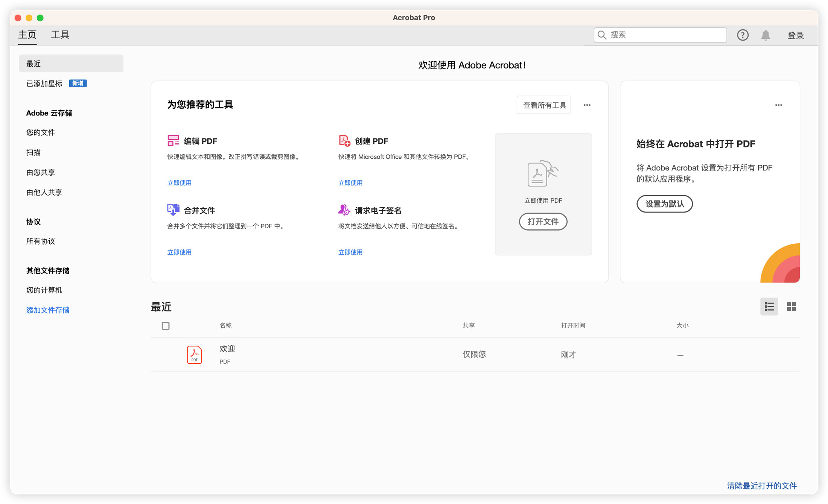Open 由您共享 in the sidebar
828x504 pixels.
pos(41,172)
